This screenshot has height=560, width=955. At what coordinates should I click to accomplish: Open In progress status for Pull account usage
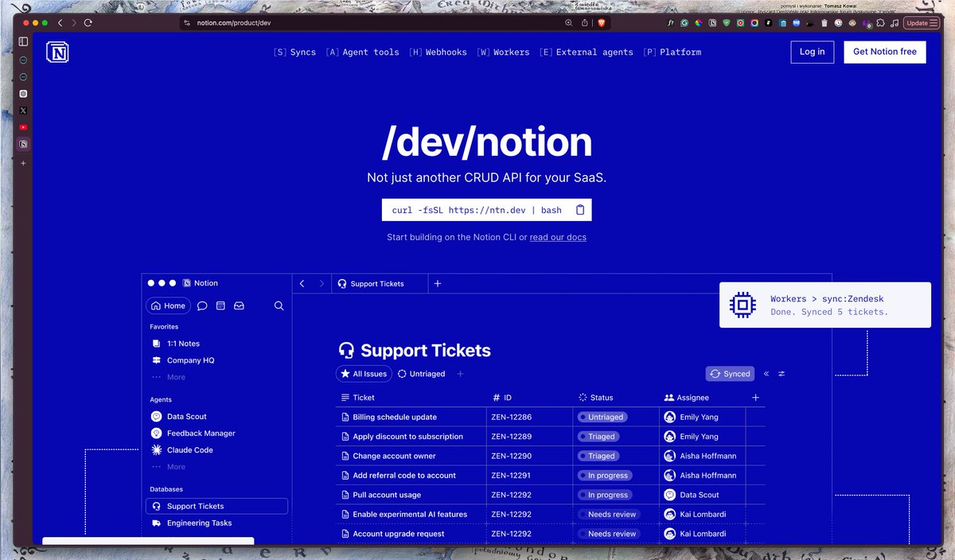point(605,495)
